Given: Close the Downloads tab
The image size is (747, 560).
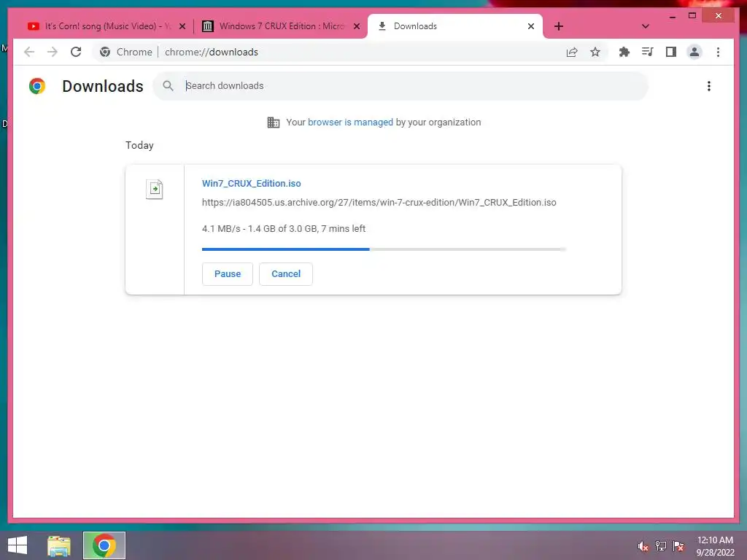Looking at the screenshot, I should (531, 26).
